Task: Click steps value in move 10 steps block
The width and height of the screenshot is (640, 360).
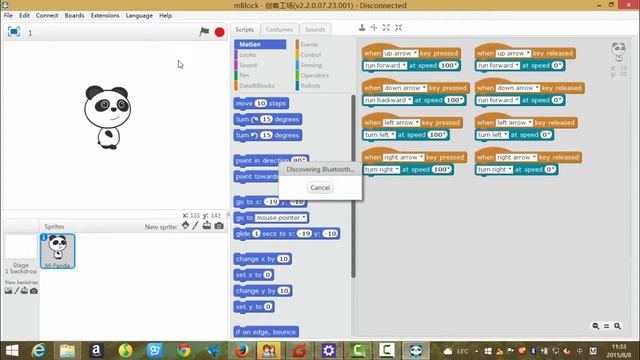Action: pos(261,104)
